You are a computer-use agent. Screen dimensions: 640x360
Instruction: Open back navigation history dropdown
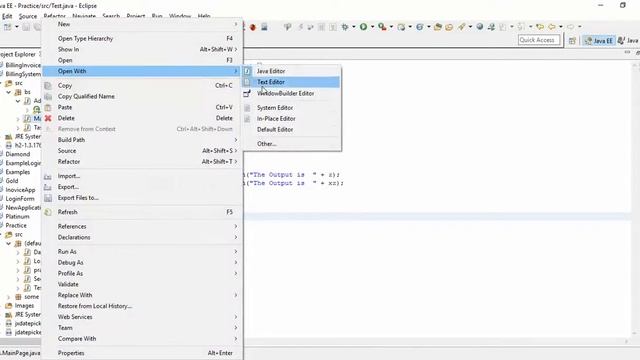point(561,27)
